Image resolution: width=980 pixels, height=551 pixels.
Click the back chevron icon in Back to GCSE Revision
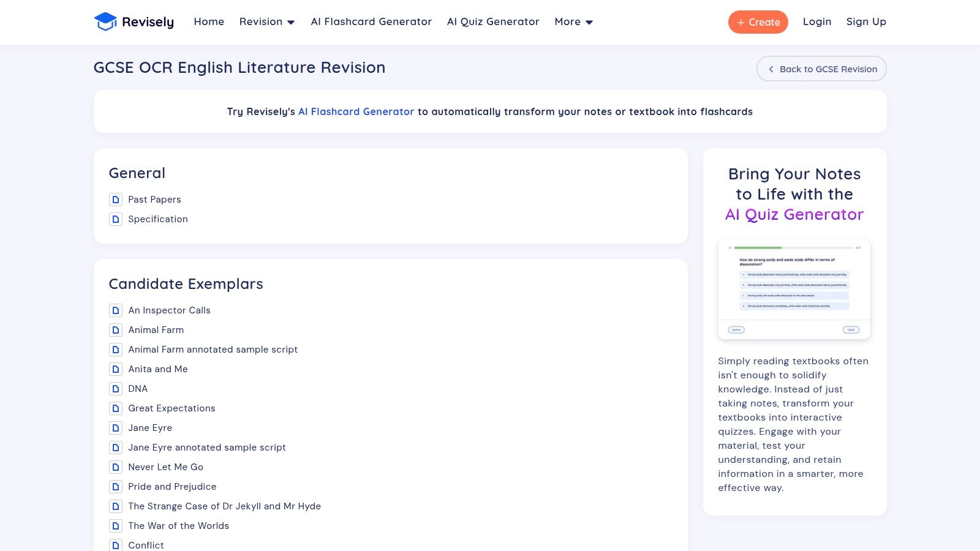(771, 69)
